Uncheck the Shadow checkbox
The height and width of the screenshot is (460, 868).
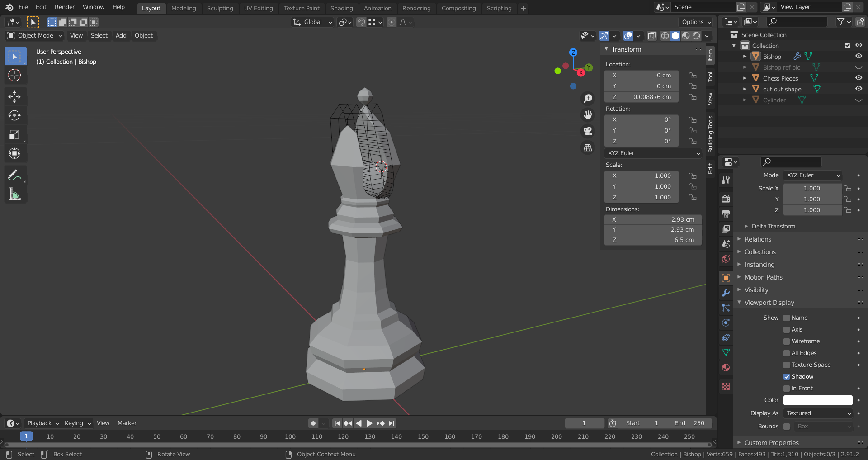[787, 377]
